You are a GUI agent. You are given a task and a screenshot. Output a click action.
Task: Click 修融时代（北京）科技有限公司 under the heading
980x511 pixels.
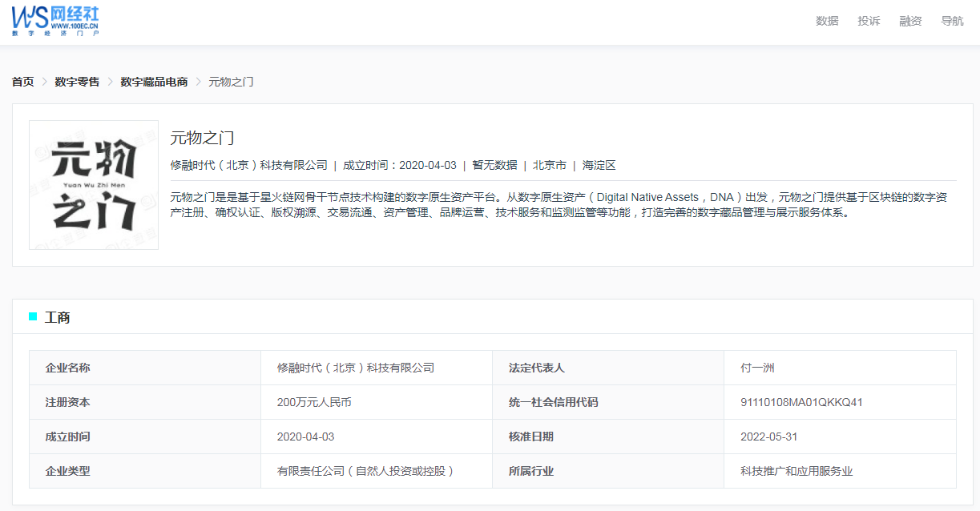click(249, 165)
